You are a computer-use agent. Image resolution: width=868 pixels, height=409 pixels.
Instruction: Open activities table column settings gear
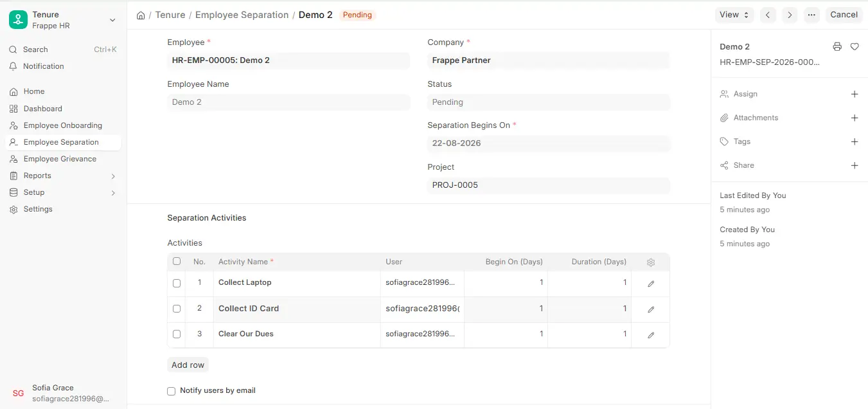[x=651, y=262]
